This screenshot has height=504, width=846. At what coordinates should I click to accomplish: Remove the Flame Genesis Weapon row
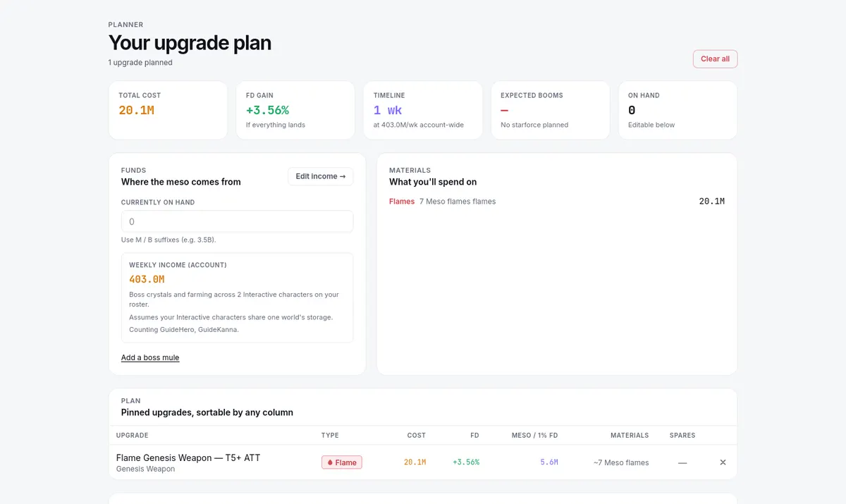coord(723,462)
